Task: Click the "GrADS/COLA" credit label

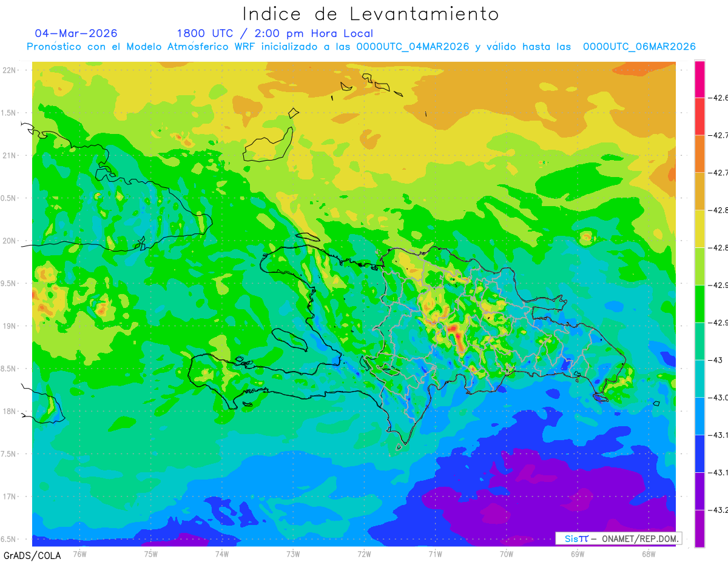Action: 32,555
